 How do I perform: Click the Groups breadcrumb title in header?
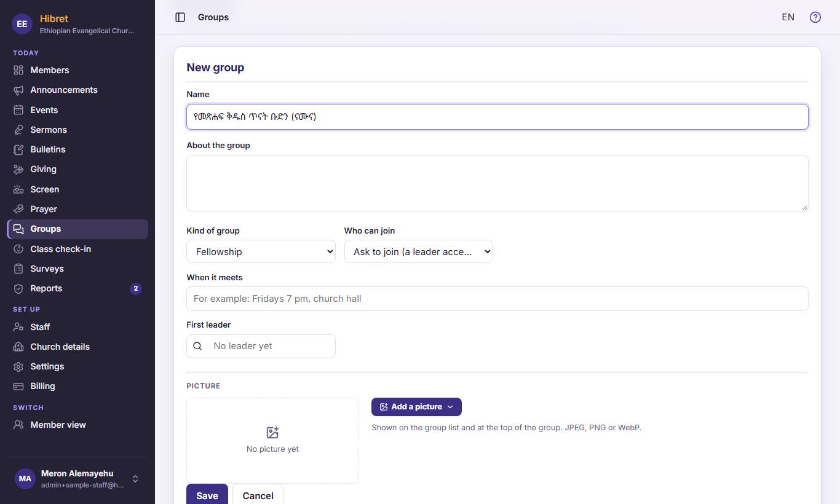click(213, 17)
